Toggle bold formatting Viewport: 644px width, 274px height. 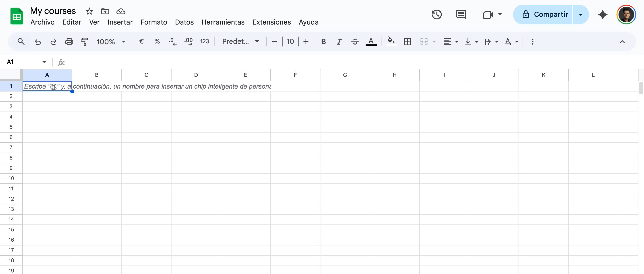click(323, 42)
